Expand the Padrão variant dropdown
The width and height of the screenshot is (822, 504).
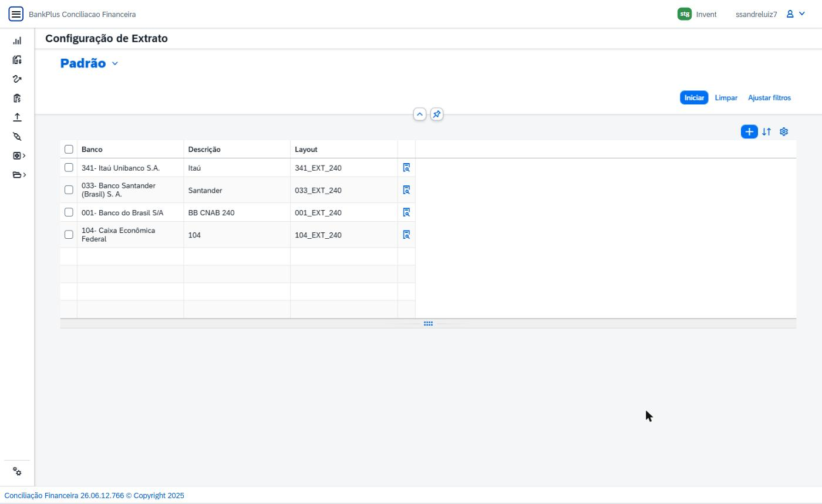[115, 63]
